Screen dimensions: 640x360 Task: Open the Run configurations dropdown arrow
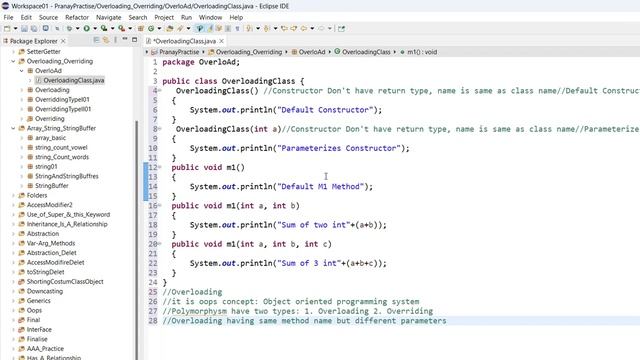95,29
